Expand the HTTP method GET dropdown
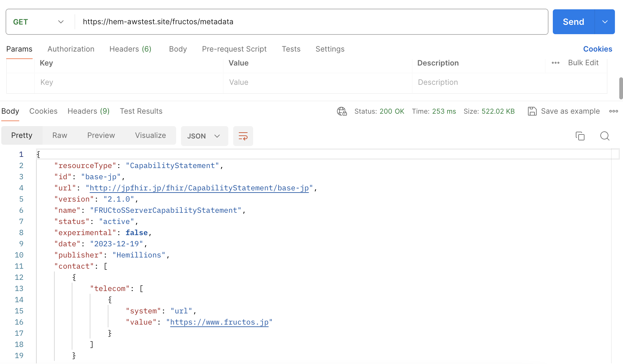 coord(61,21)
